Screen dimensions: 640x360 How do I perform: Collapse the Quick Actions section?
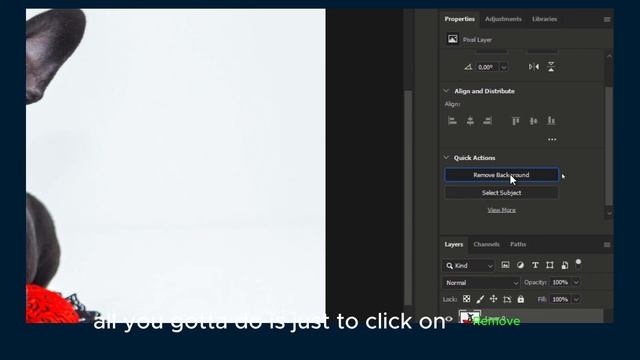(446, 158)
